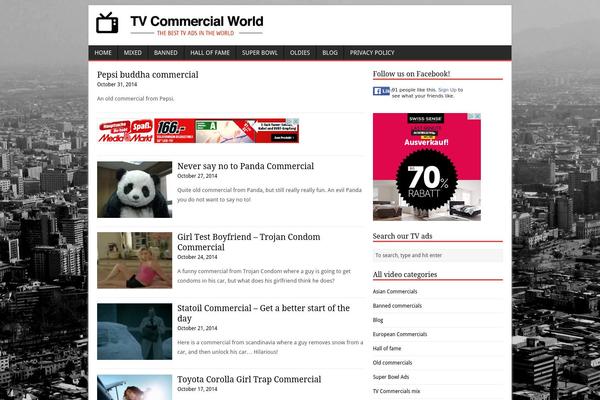The width and height of the screenshot is (600, 400).
Task: Open the Statoil Commercial post title
Action: [x=263, y=313]
